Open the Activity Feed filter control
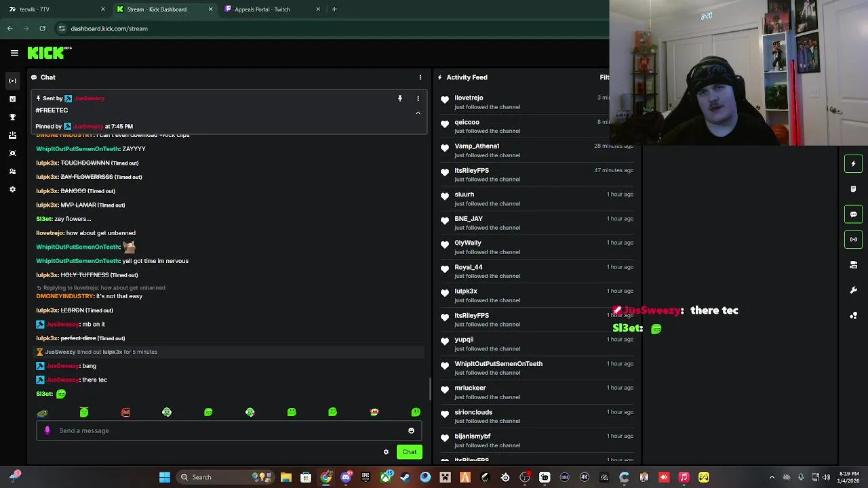868x488 pixels. (x=604, y=77)
